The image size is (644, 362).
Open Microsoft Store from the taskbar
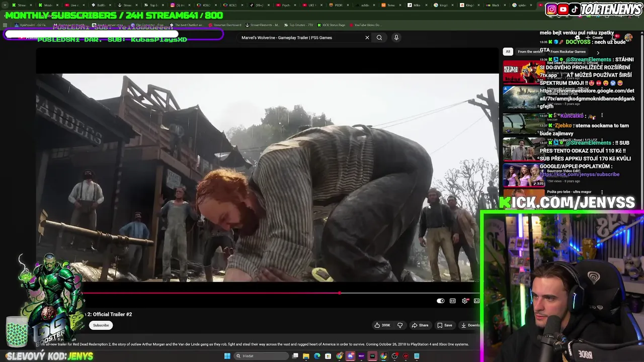pyautogui.click(x=328, y=356)
